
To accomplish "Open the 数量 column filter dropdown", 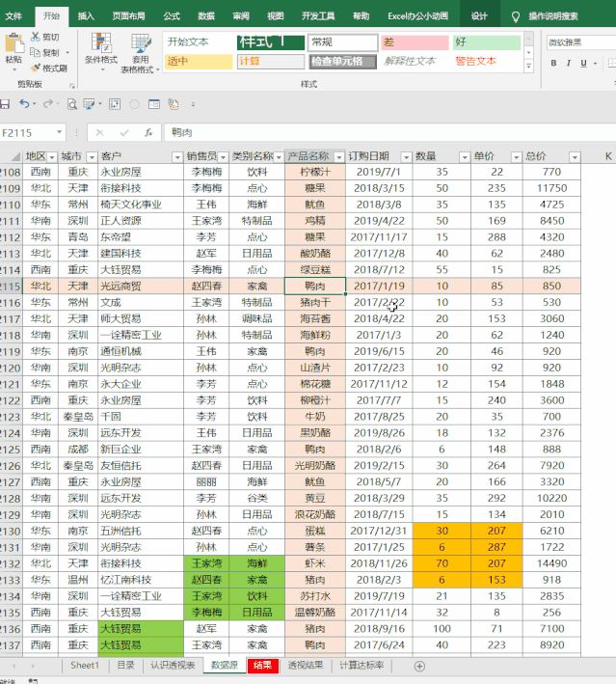I will coord(465,157).
